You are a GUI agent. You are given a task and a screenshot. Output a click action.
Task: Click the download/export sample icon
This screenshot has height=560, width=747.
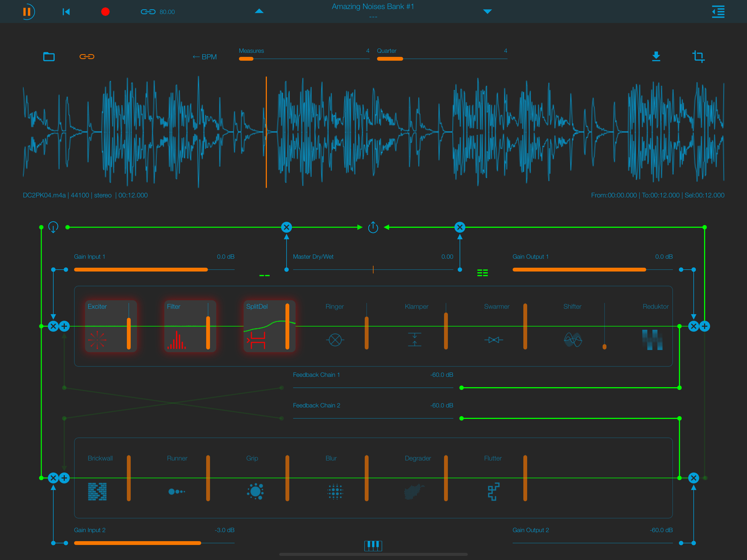656,56
